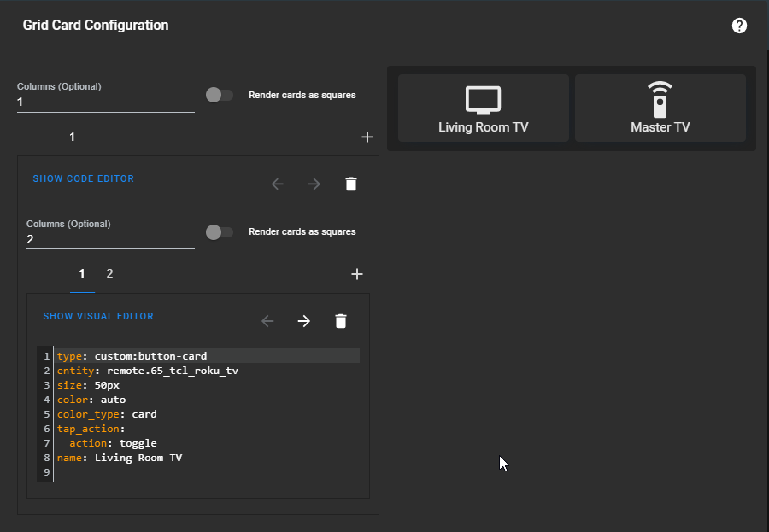Click the left arrow next to outer trash icon

pos(277,184)
